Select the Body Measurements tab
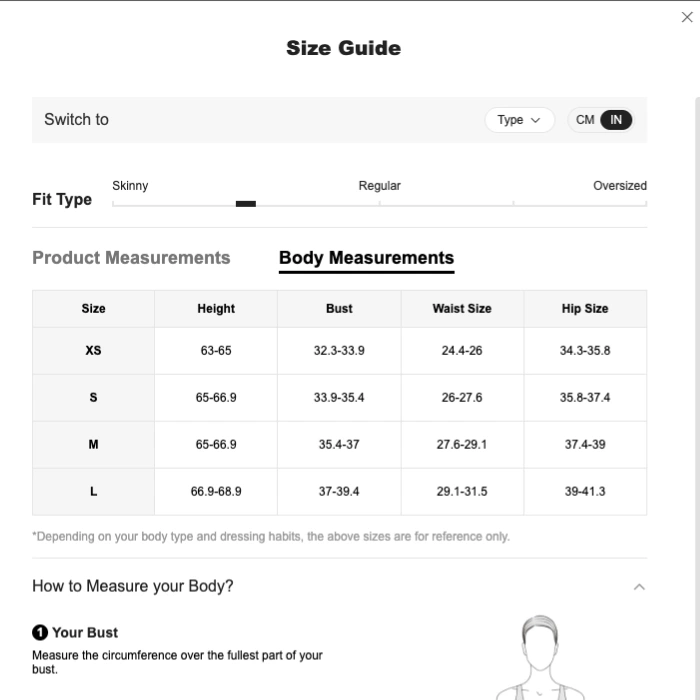This screenshot has height=700, width=700. 367,258
